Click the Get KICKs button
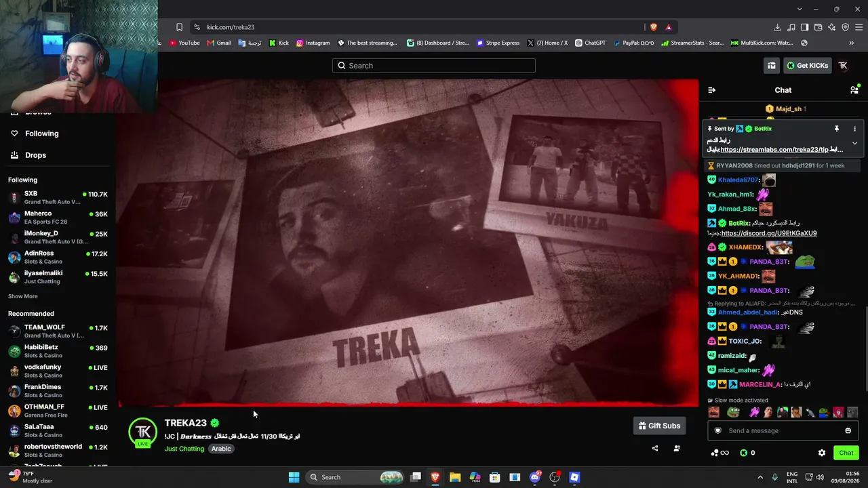This screenshot has width=868, height=488. pos(807,66)
